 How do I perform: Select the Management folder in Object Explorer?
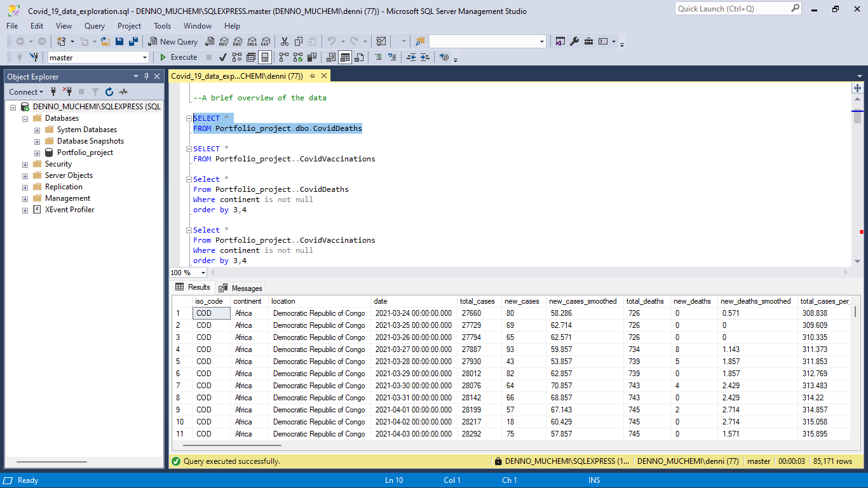tap(67, 198)
